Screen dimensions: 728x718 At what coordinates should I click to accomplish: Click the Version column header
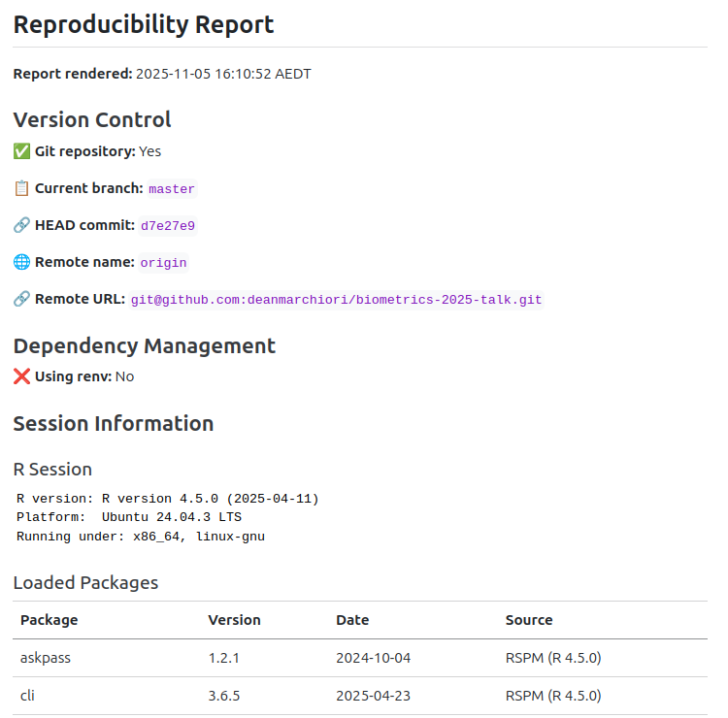tap(234, 620)
